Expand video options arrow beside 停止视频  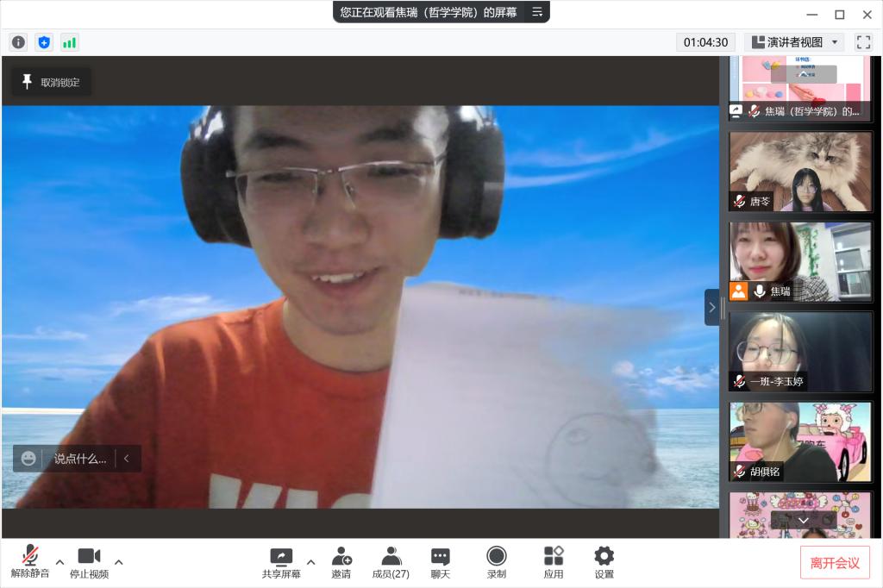119,562
